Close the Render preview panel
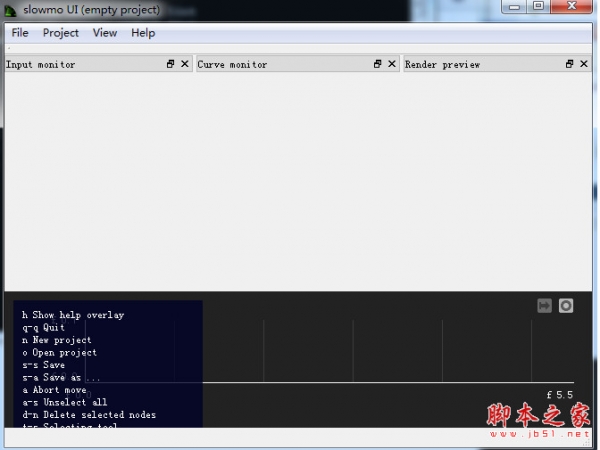The image size is (600, 450). pyautogui.click(x=584, y=64)
